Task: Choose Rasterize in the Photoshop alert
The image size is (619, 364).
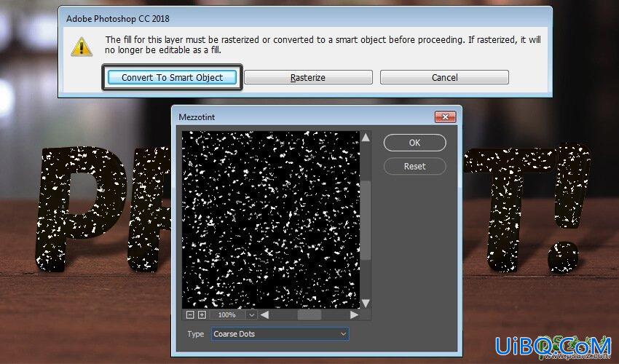Action: pyautogui.click(x=308, y=77)
